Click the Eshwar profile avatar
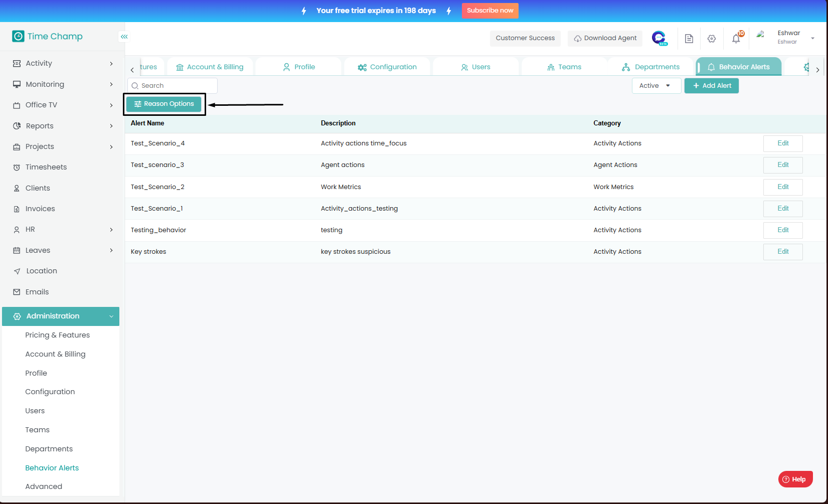 761,35
